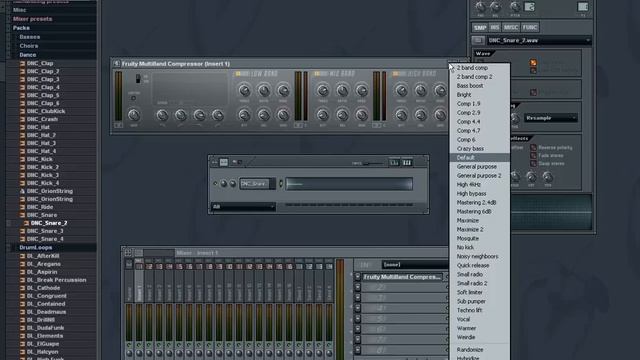
Task: Collapse the Dance folder in browser
Action: [28, 55]
